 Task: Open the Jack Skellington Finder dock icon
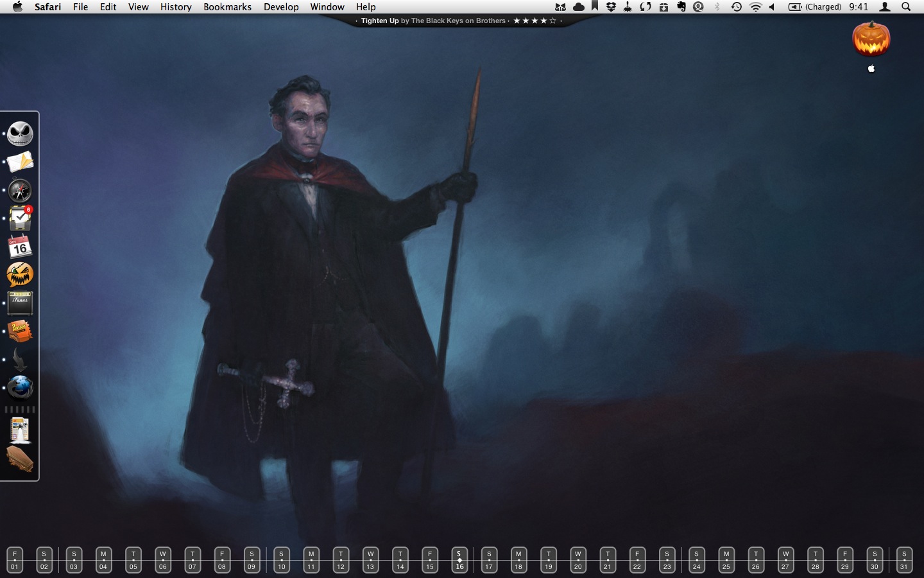click(20, 134)
